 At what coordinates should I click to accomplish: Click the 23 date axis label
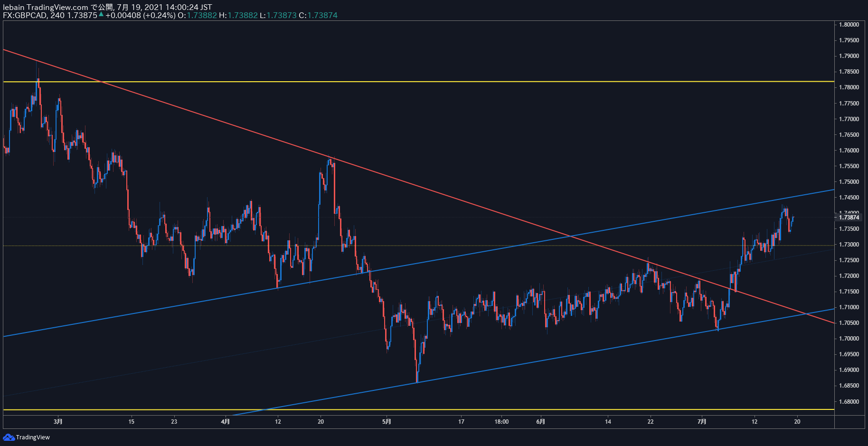[174, 421]
